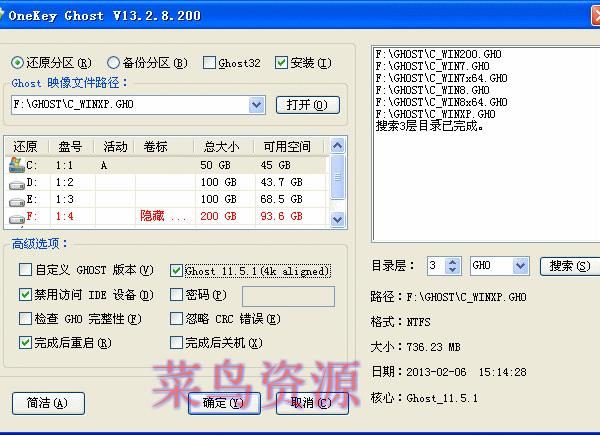This screenshot has height=435, width=600.
Task: Expand the GHO file extension dropdown
Action: (519, 266)
